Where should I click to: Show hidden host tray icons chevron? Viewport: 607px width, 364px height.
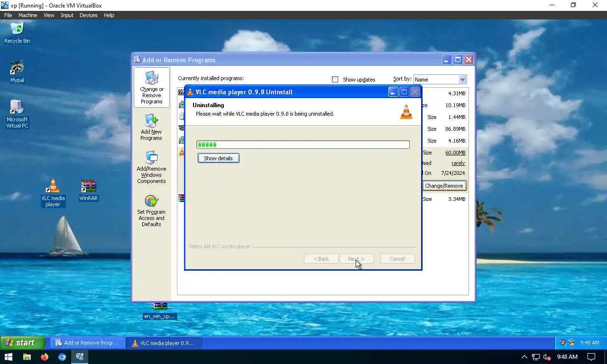click(x=524, y=357)
